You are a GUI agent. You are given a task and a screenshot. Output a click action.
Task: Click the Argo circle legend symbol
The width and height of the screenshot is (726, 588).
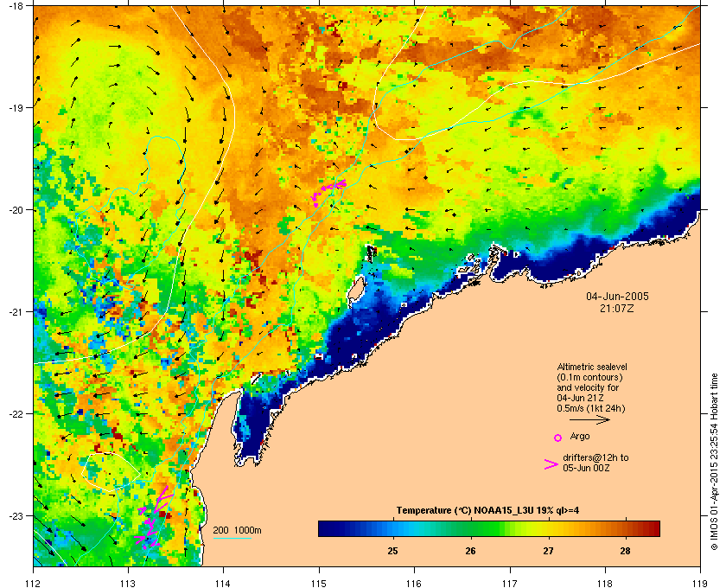(558, 438)
